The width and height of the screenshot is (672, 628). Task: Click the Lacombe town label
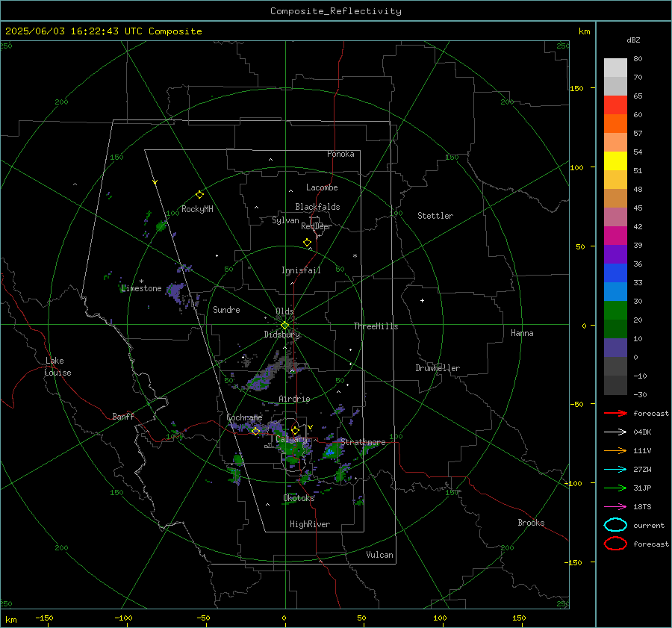point(322,187)
